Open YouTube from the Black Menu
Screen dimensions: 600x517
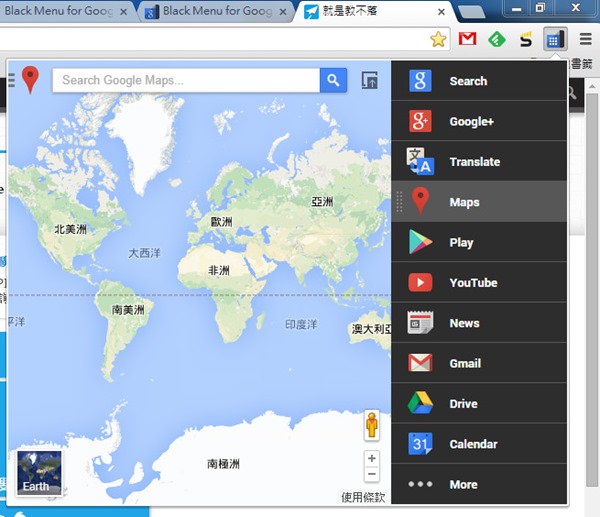click(479, 282)
